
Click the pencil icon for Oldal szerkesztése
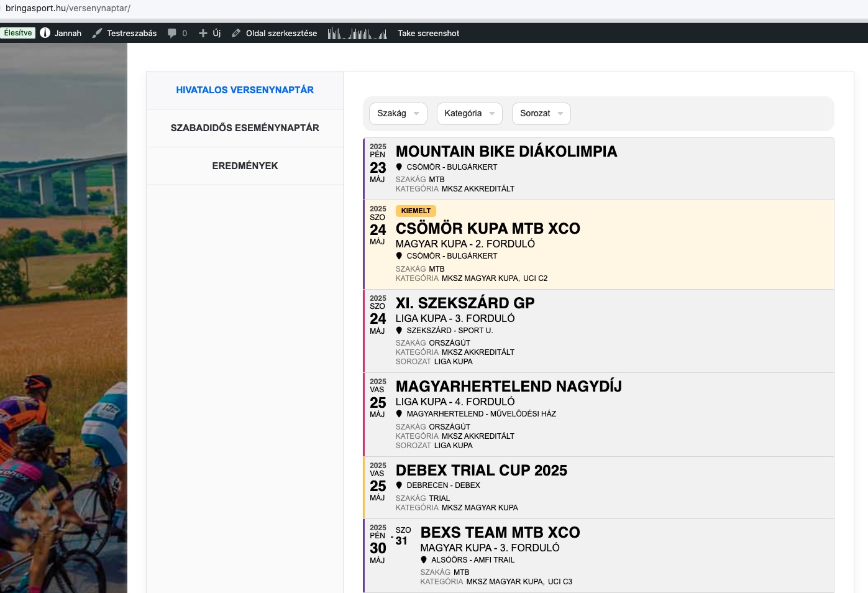tap(236, 33)
